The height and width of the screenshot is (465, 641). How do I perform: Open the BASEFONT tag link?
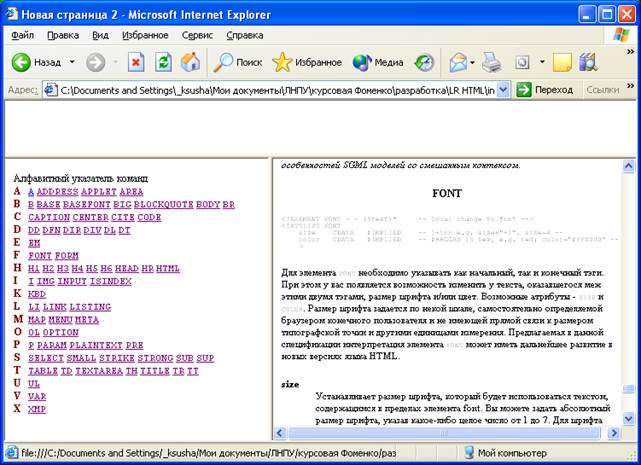(87, 204)
